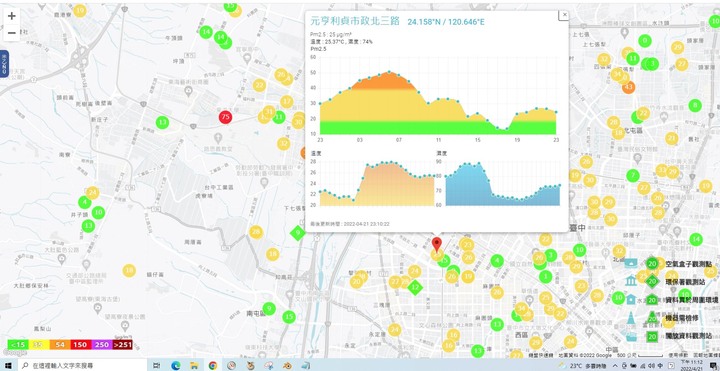
Task: Zoom in the map with plus button
Action: [x=11, y=16]
